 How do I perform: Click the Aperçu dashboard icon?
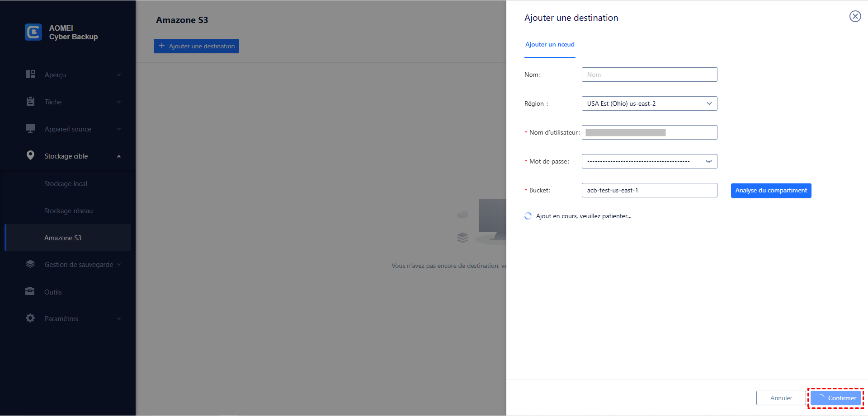(x=30, y=74)
